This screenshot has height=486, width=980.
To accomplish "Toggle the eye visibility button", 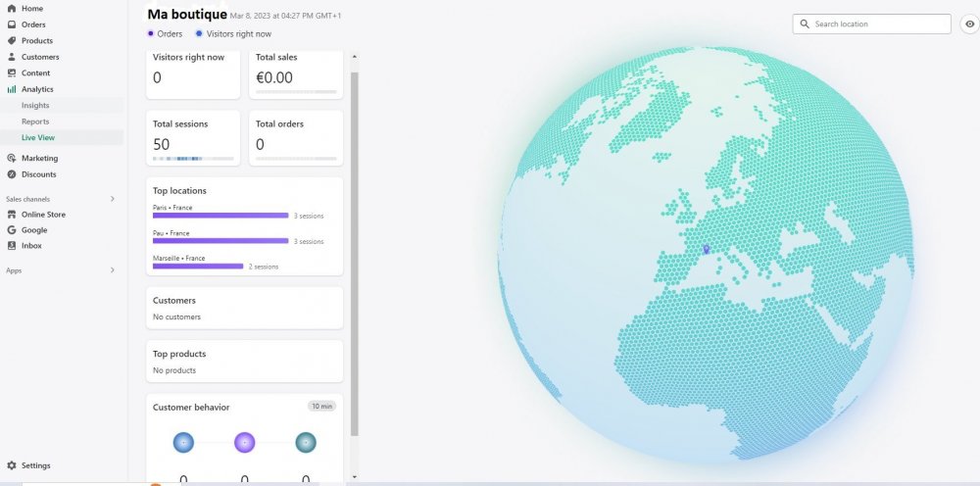I will point(969,24).
